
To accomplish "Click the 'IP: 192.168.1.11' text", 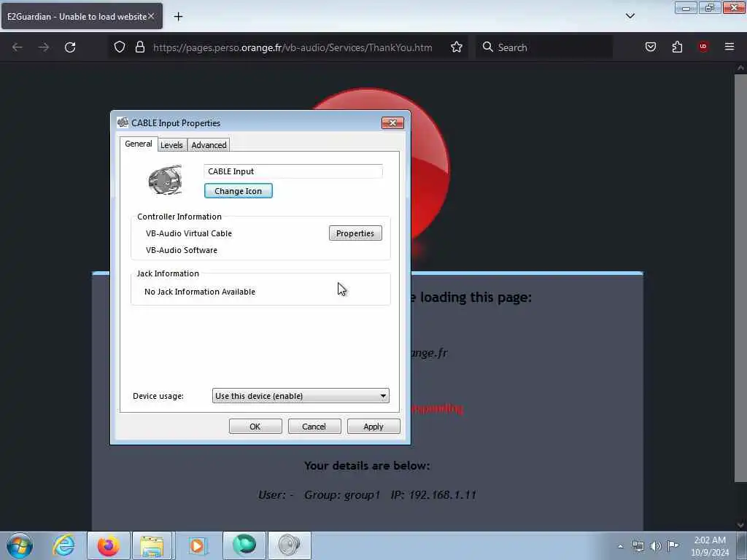I will pos(433,495).
